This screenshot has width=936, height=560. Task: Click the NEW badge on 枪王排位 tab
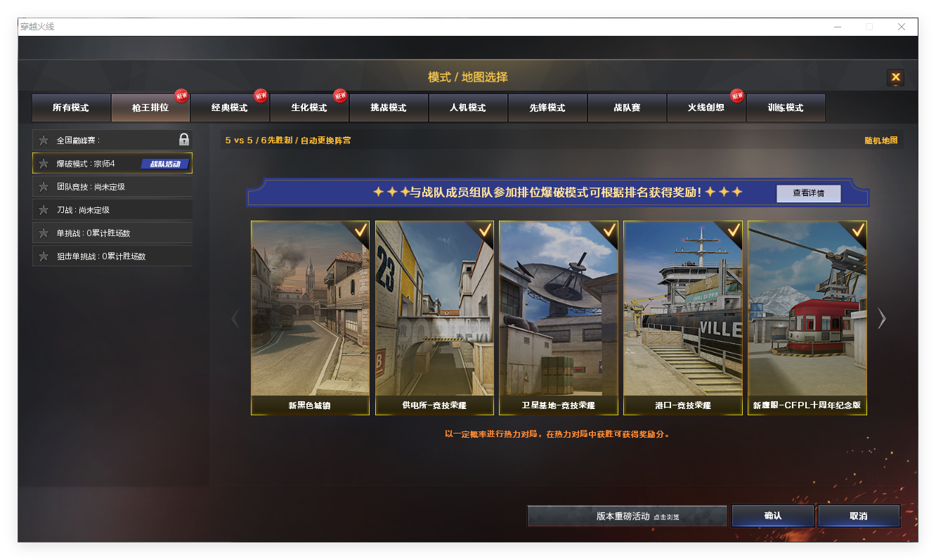[182, 96]
